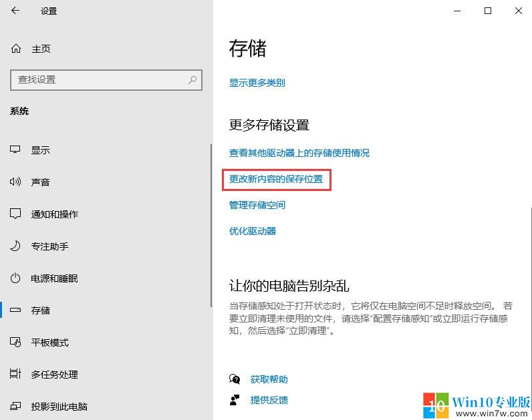This screenshot has height=420, width=532.
Task: Open 声音 settings page
Action: pyautogui.click(x=40, y=182)
